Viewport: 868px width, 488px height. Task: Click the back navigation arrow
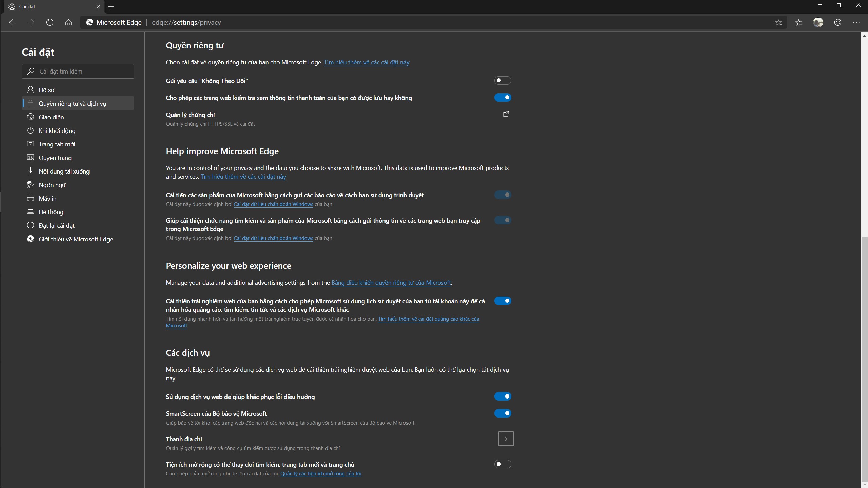click(13, 22)
